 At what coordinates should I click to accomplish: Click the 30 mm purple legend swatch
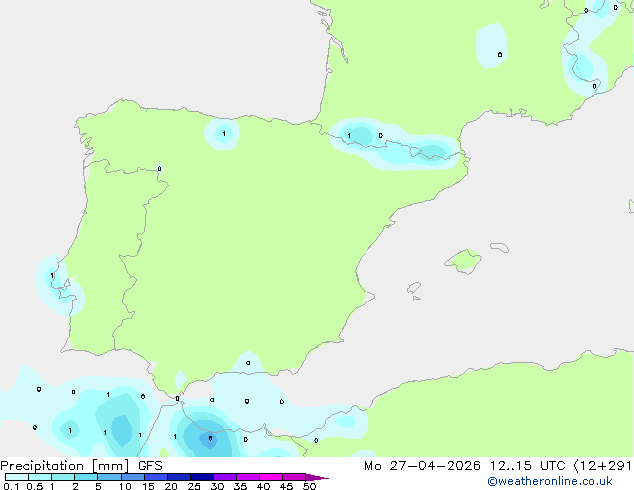(x=224, y=477)
